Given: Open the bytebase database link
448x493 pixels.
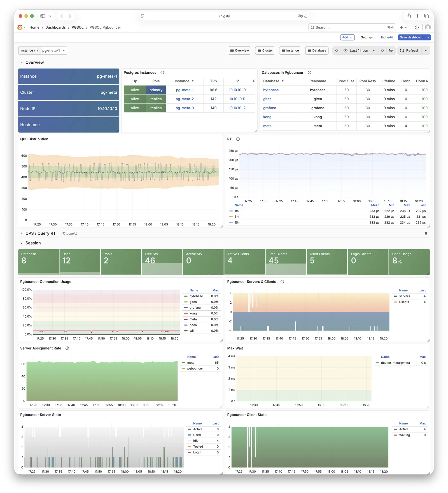Looking at the screenshot, I should 271,90.
